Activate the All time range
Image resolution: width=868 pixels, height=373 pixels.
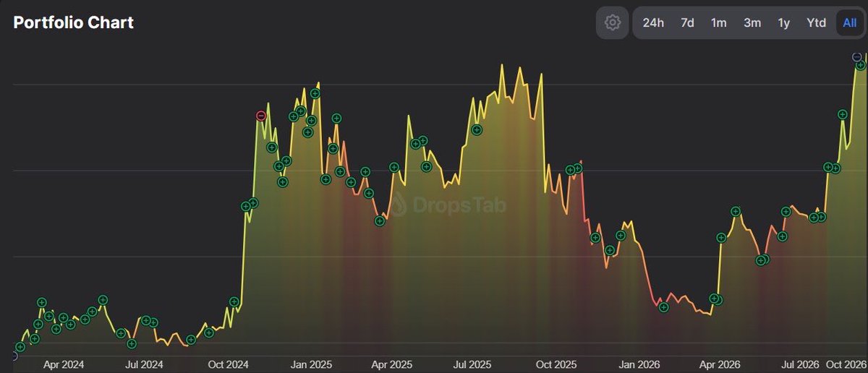pos(850,22)
